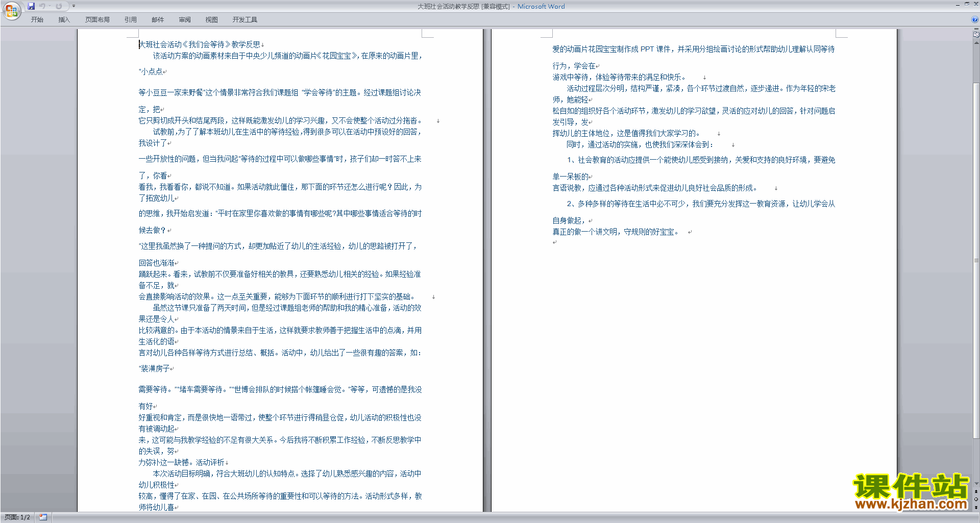Click the line starting 言语说教,应通过各种活动形式
Screen dimensions: 980x523
(x=655, y=188)
